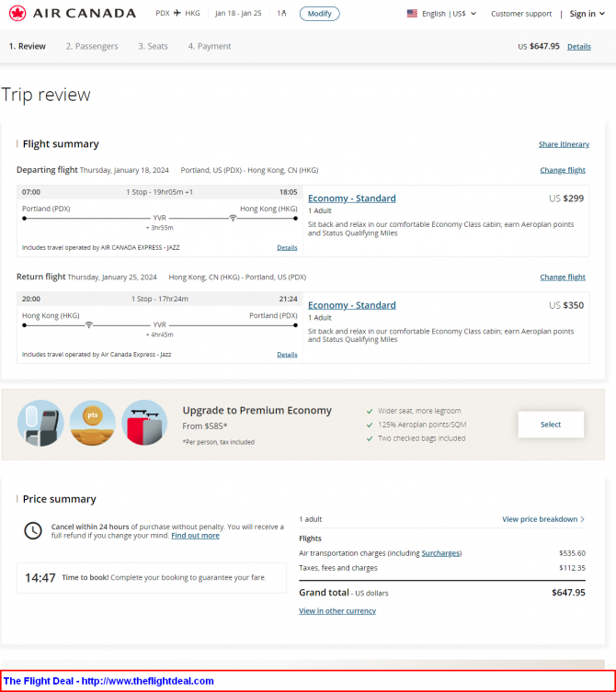
Task: Go to the 1. Review step
Action: pyautogui.click(x=28, y=46)
